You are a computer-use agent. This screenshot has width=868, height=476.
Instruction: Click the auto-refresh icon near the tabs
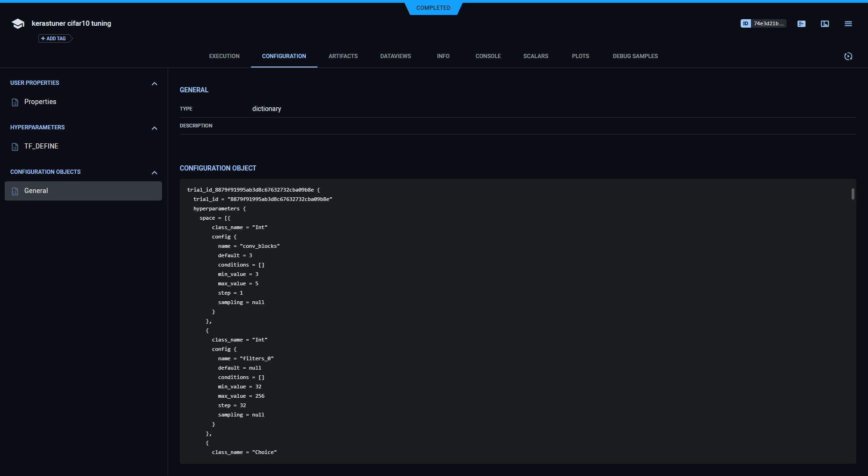pyautogui.click(x=848, y=56)
